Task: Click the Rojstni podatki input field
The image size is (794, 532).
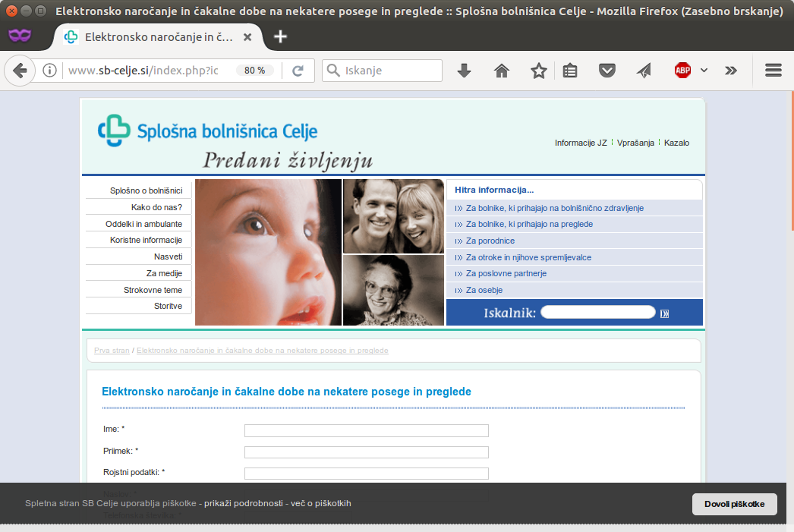Action: [367, 474]
